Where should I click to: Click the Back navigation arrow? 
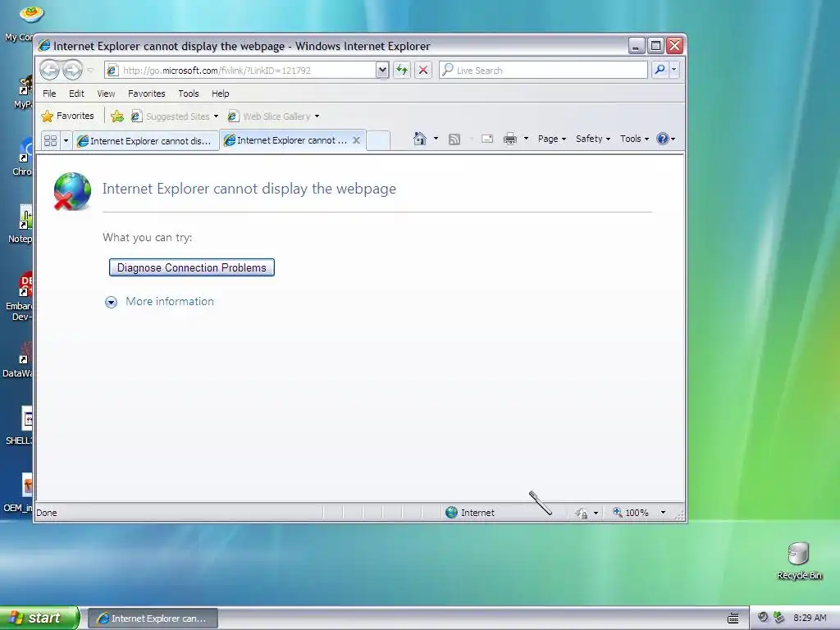coord(50,70)
